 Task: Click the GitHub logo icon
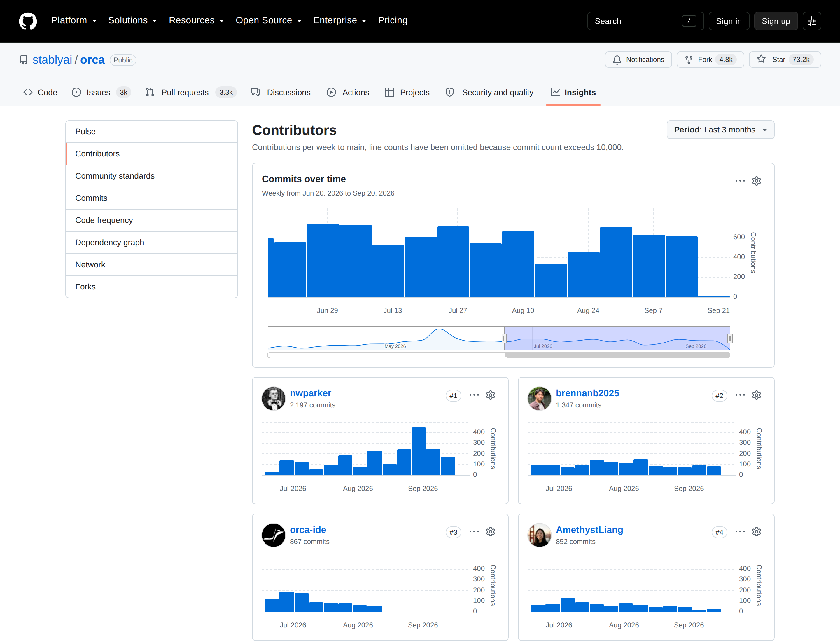click(x=28, y=21)
